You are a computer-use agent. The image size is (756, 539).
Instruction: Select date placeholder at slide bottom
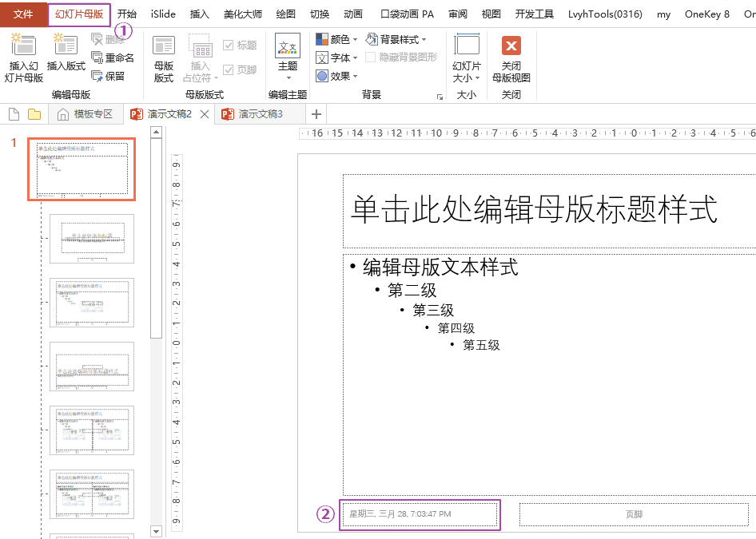click(420, 514)
